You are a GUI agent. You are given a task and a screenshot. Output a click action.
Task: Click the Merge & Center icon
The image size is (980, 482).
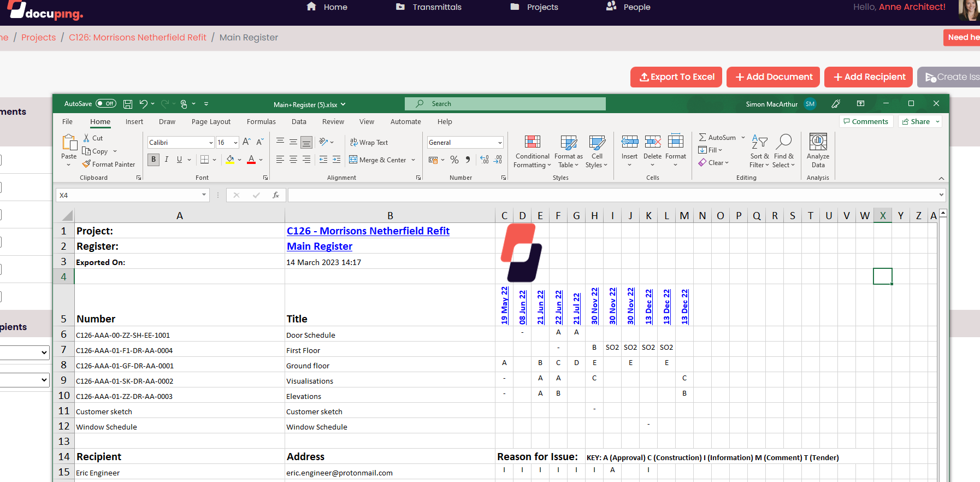[353, 160]
